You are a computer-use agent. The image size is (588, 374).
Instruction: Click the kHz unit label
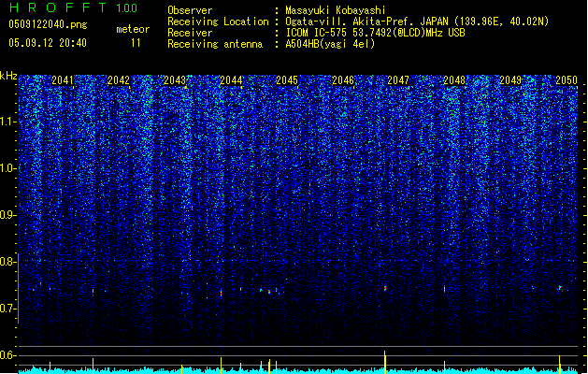point(8,76)
